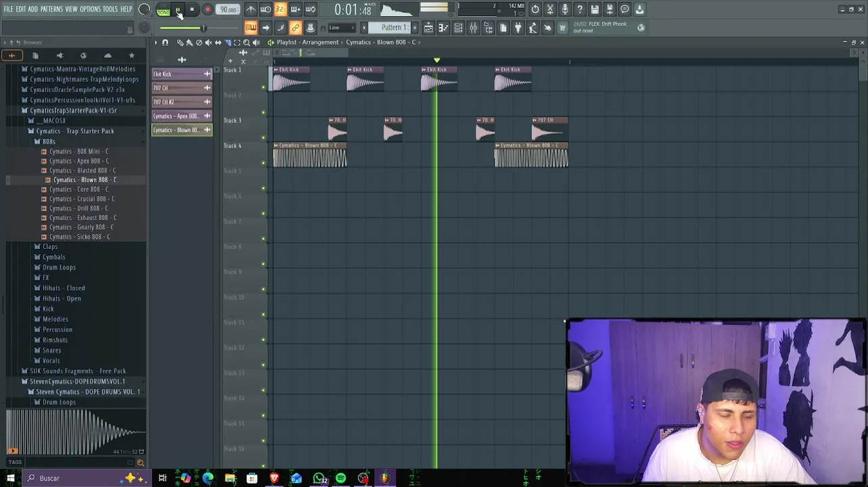The height and width of the screenshot is (487, 868).
Task: Open the OPTIONS menu
Action: click(90, 9)
